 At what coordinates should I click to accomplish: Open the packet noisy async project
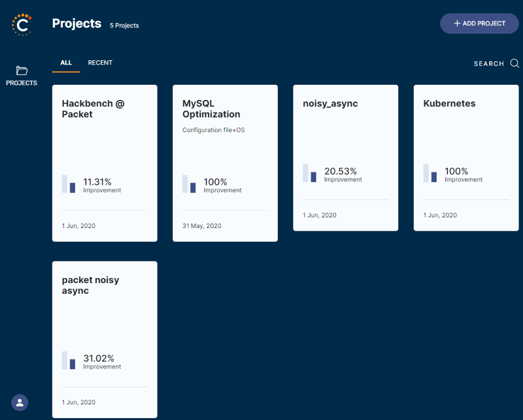pos(105,340)
